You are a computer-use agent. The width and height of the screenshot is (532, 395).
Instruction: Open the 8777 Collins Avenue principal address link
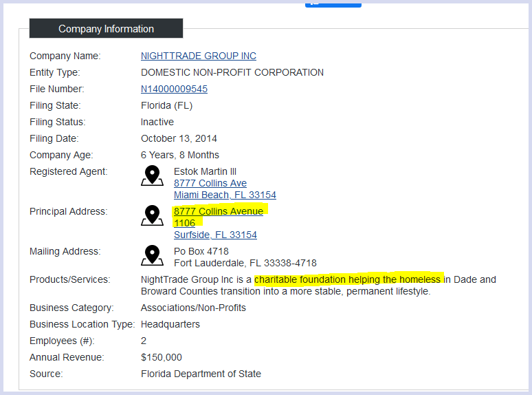click(219, 211)
